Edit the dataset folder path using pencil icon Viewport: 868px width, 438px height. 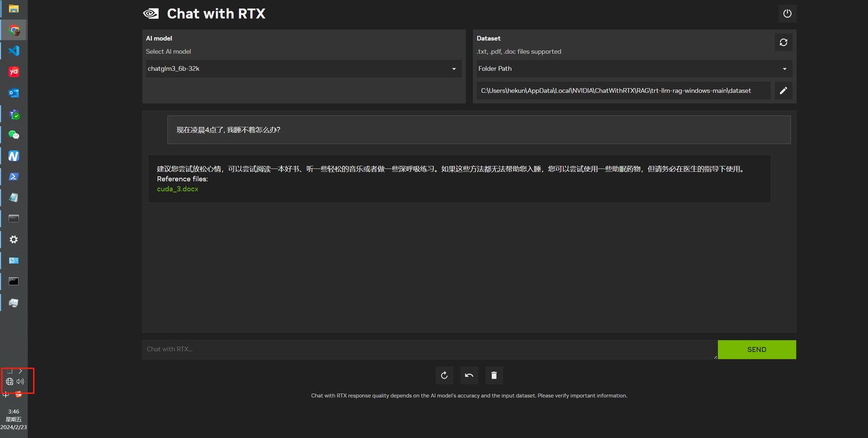783,90
